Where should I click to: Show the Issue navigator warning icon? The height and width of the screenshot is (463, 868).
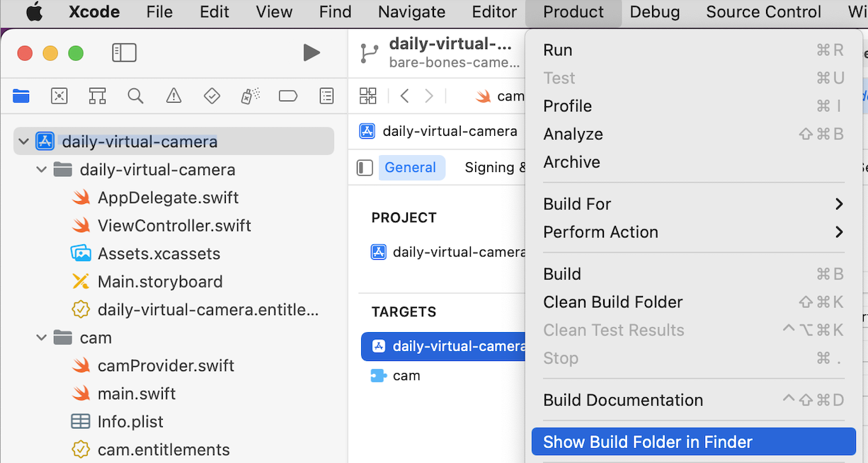click(x=173, y=96)
